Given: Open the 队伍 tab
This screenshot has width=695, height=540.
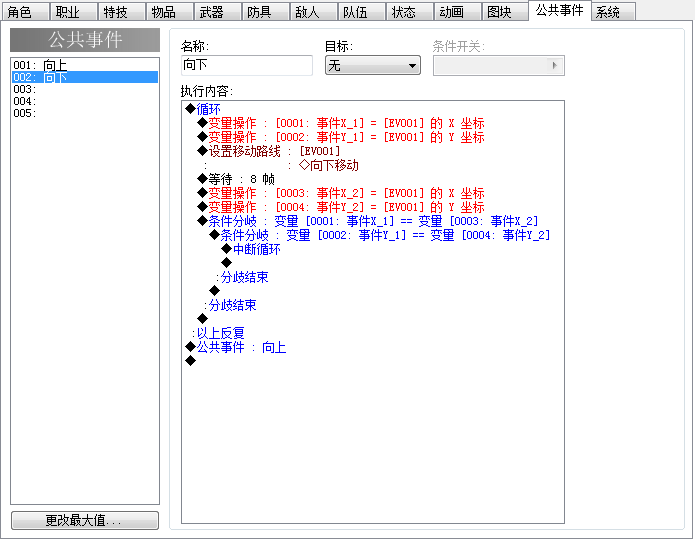Looking at the screenshot, I should pyautogui.click(x=360, y=12).
